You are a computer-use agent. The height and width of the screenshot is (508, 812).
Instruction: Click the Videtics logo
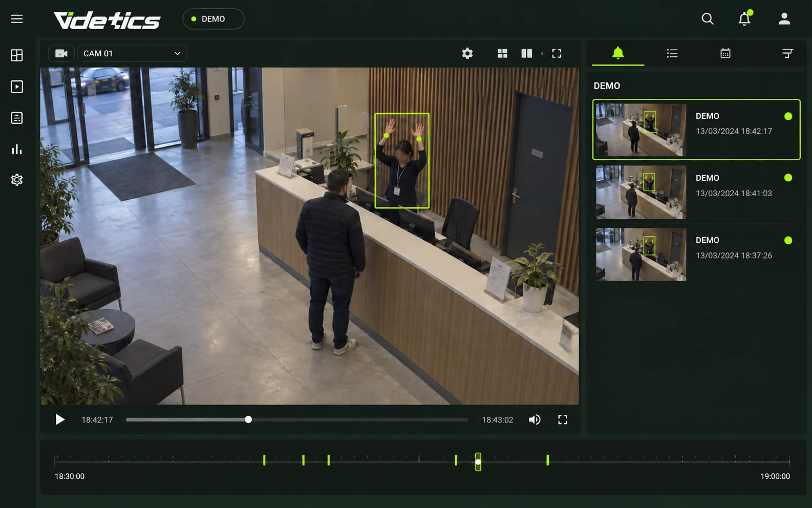pyautogui.click(x=107, y=20)
